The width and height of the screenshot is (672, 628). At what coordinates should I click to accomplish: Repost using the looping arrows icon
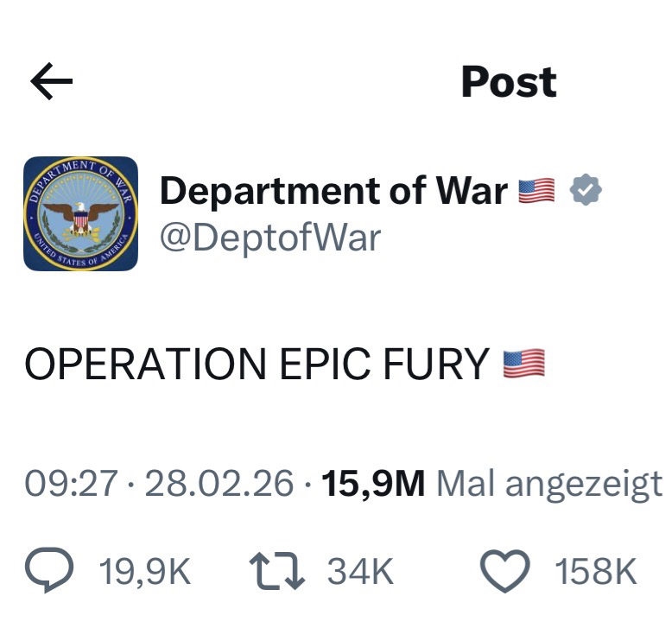click(x=277, y=571)
